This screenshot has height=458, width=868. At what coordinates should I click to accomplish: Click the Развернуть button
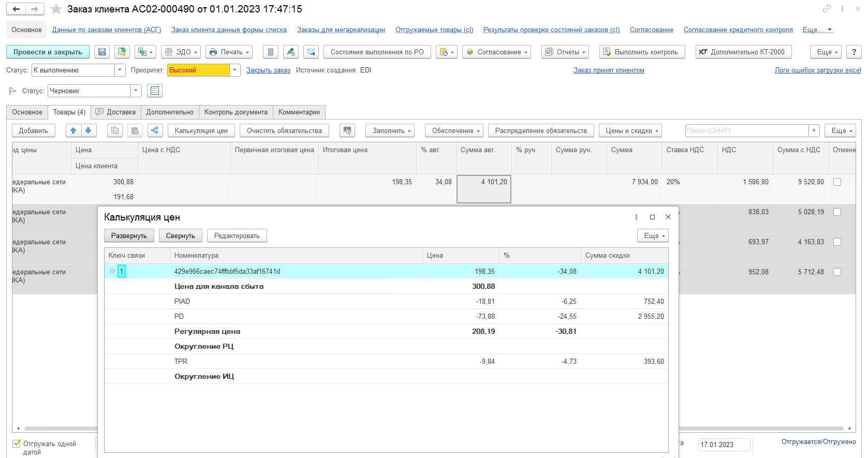(x=129, y=235)
